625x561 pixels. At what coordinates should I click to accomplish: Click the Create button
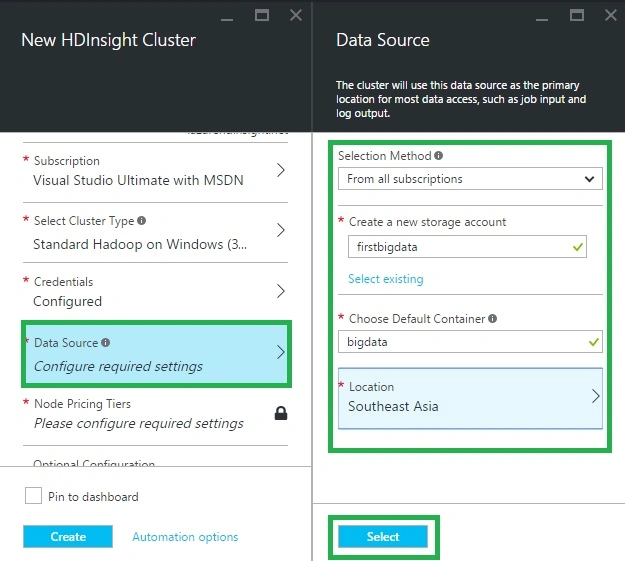(x=68, y=537)
